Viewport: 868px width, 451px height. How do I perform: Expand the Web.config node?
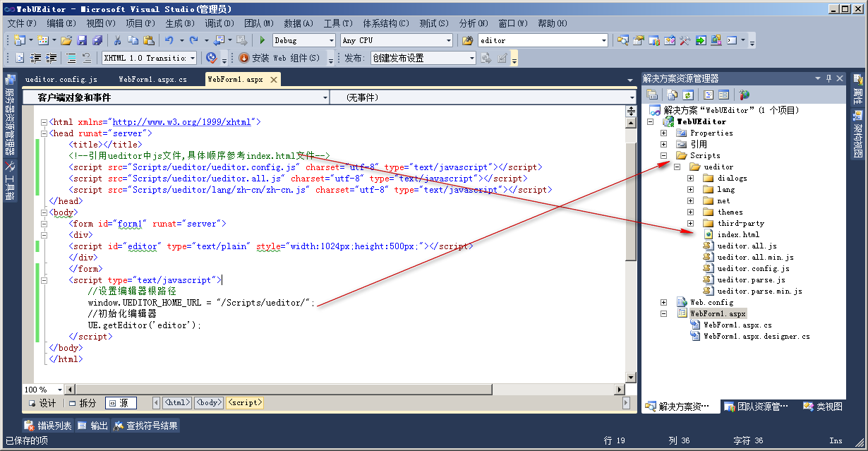click(x=663, y=302)
